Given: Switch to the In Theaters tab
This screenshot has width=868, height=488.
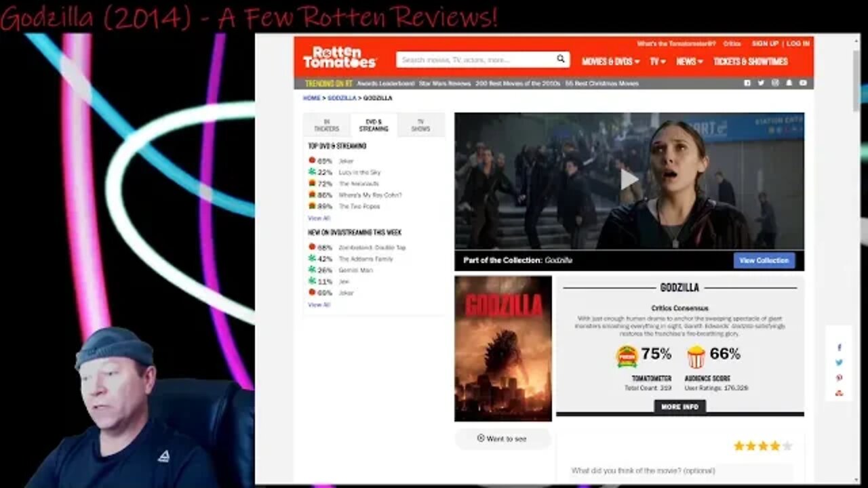Looking at the screenshot, I should 326,125.
